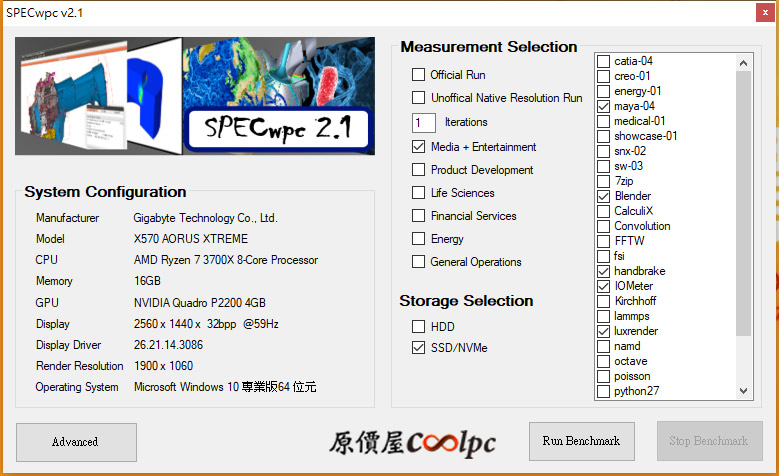Screen dimensions: 779x476
Task: Click Operating System value Microsoft Windows 10
Action: (x=225, y=387)
